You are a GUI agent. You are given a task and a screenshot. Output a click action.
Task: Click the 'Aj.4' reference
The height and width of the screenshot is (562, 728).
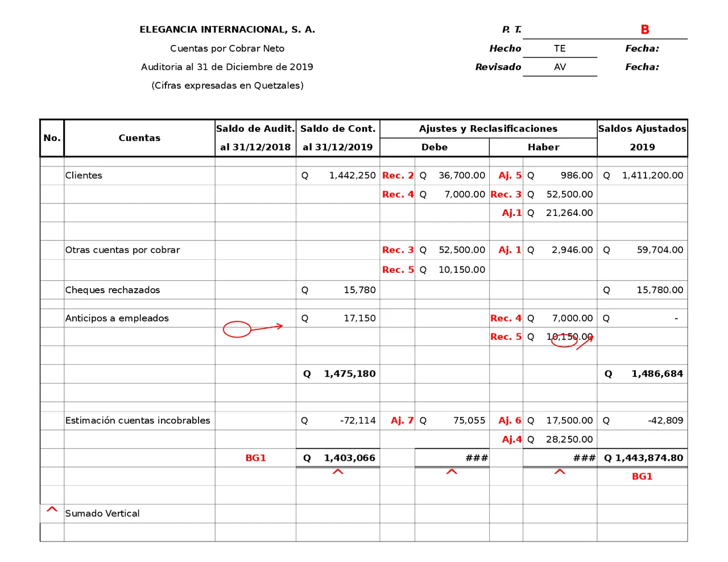click(511, 439)
